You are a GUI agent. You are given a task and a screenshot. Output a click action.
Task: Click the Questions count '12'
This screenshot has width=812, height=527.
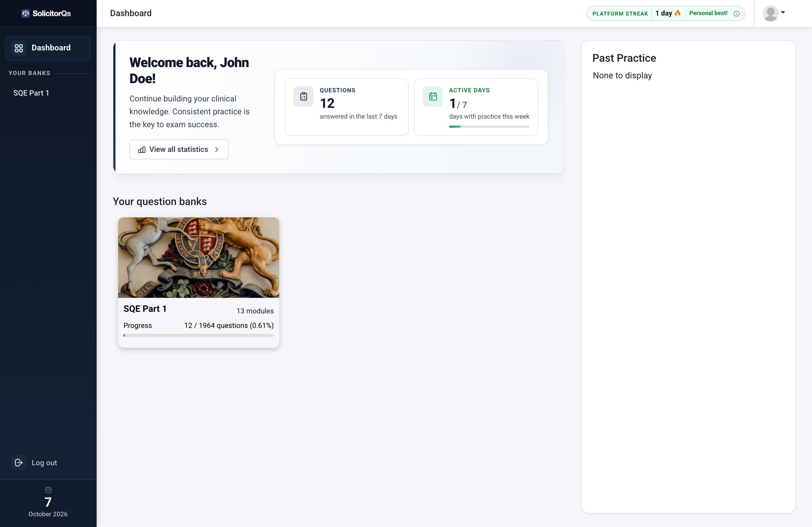[327, 103]
